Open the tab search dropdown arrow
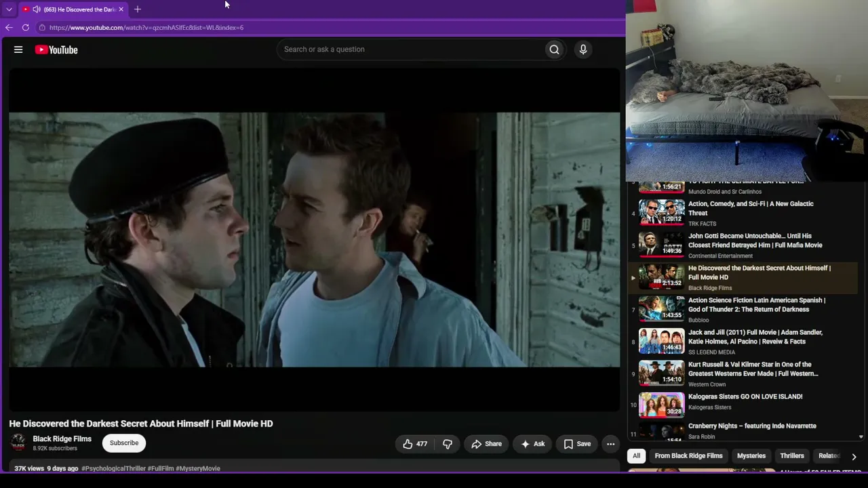This screenshot has width=868, height=488. (9, 9)
